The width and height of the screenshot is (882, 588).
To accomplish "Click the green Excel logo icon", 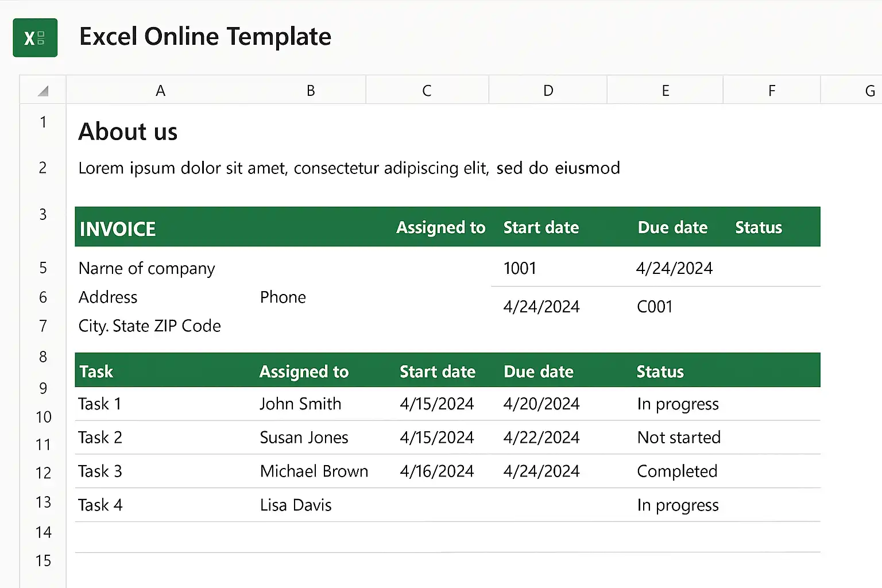I will (35, 38).
